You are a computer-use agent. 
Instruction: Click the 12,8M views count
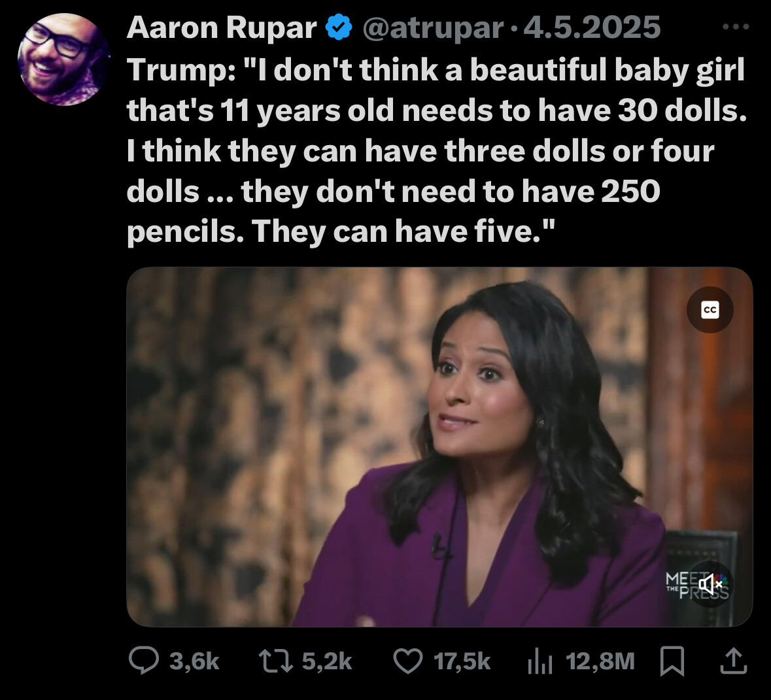coord(600,661)
